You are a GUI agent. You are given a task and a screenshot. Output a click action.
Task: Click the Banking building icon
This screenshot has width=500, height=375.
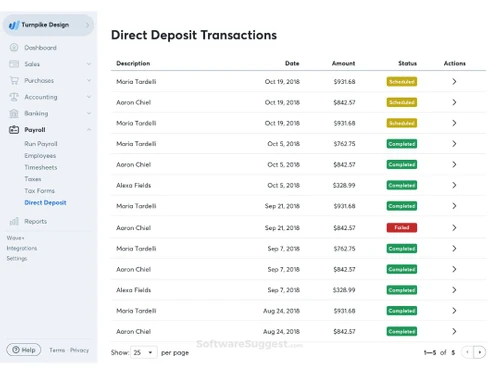(x=14, y=113)
